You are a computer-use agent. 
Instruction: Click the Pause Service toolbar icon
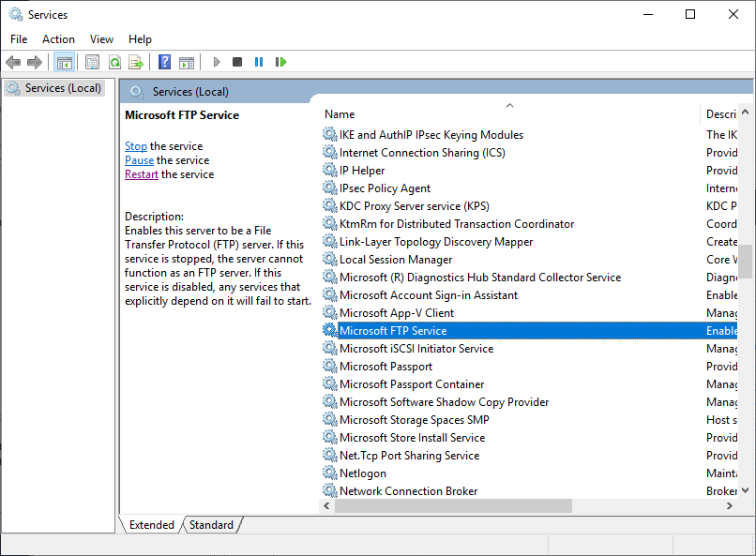[x=259, y=62]
